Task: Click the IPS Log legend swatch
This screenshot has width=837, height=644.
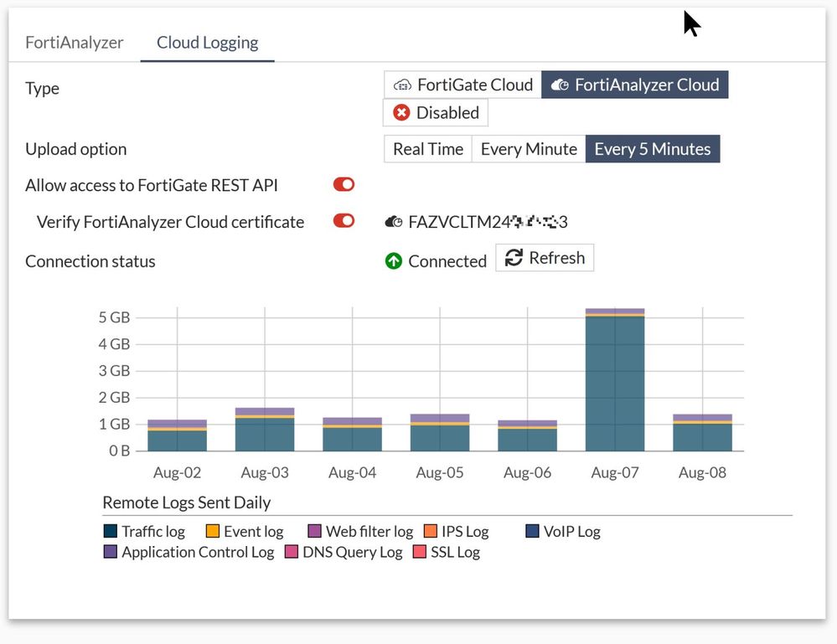Action: (x=431, y=532)
